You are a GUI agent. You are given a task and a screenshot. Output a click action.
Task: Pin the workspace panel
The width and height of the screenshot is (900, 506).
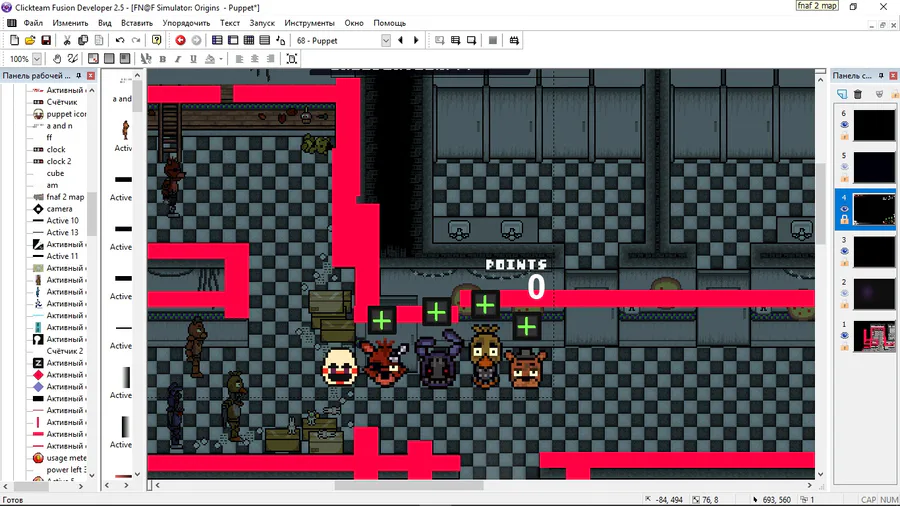click(79, 75)
